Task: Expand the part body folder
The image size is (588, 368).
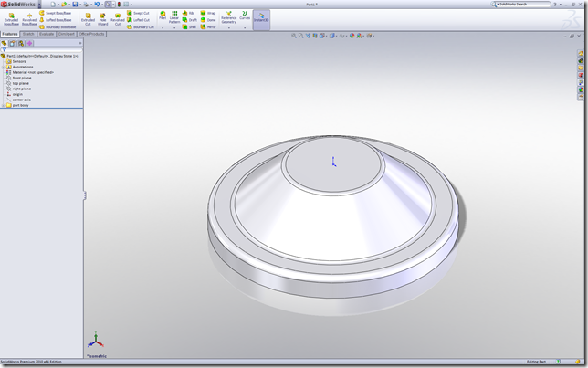Action: pyautogui.click(x=3, y=105)
